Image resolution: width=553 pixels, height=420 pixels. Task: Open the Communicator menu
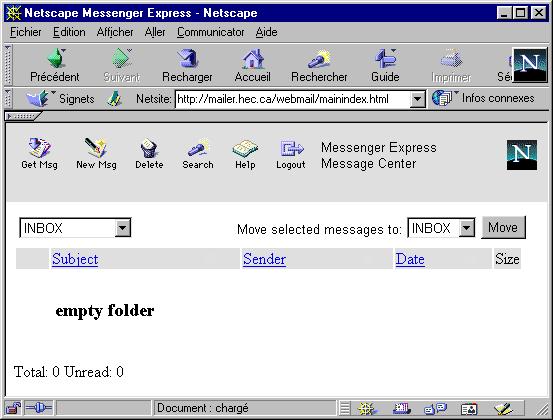tap(211, 32)
